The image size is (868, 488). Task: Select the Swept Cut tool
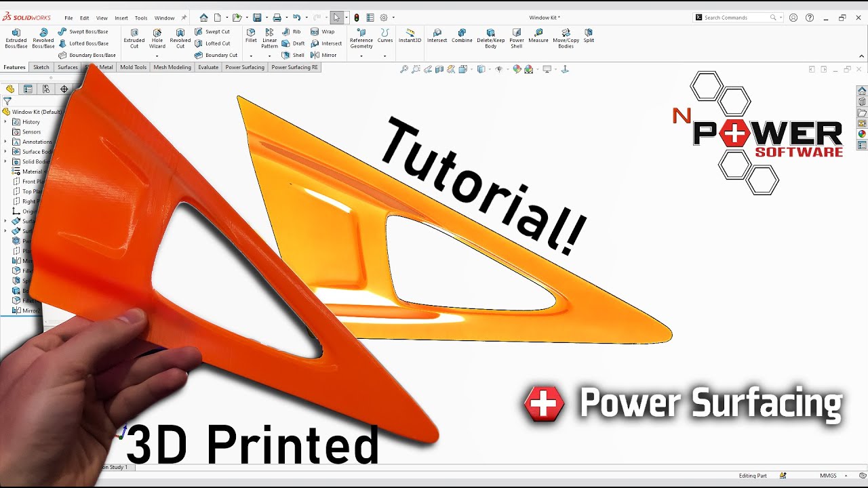point(212,32)
